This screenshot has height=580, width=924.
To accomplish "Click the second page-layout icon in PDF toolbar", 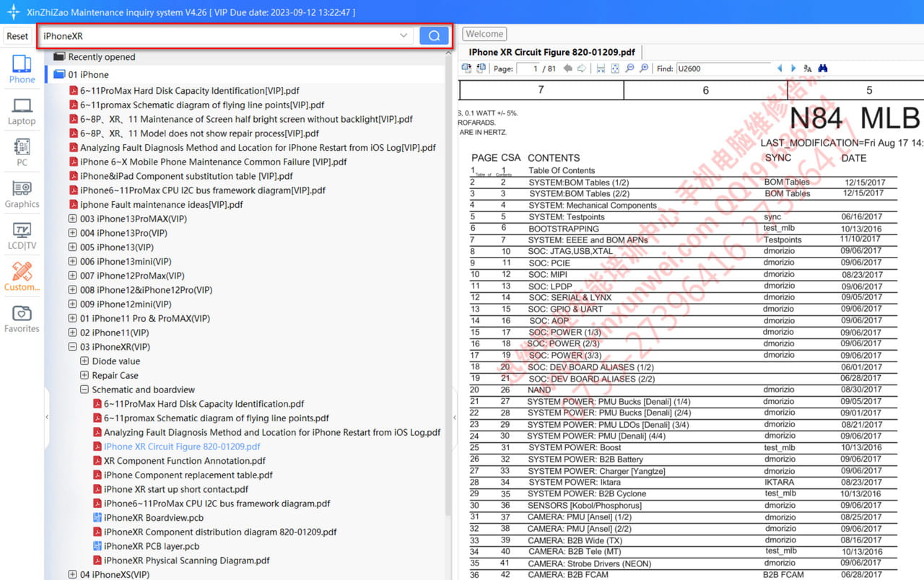I will tap(481, 69).
